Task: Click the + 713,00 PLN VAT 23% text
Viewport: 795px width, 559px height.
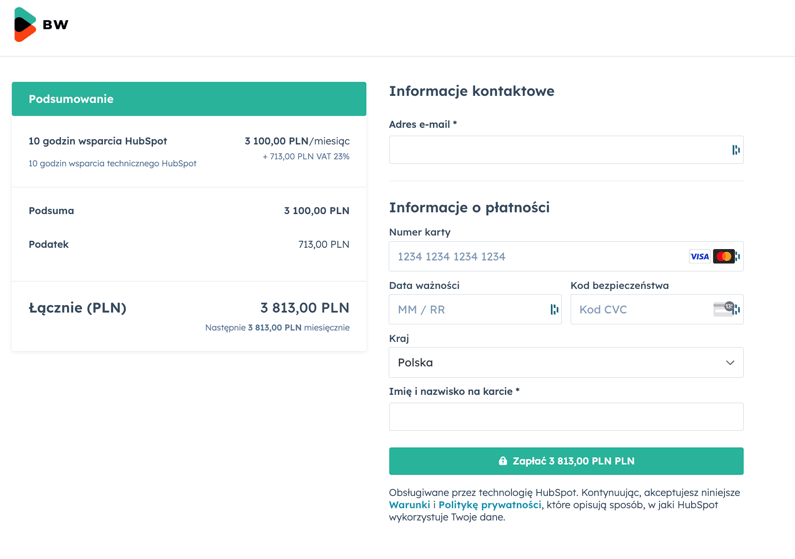Action: [x=306, y=157]
